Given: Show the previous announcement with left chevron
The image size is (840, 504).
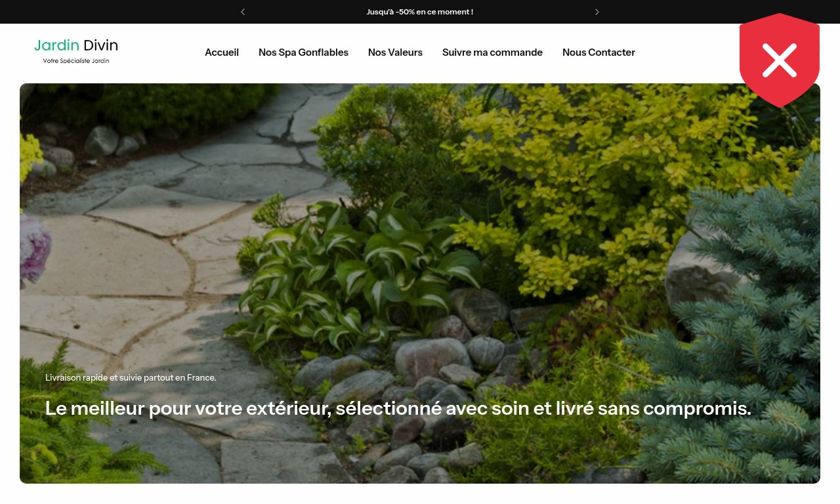Looking at the screenshot, I should pos(243,12).
